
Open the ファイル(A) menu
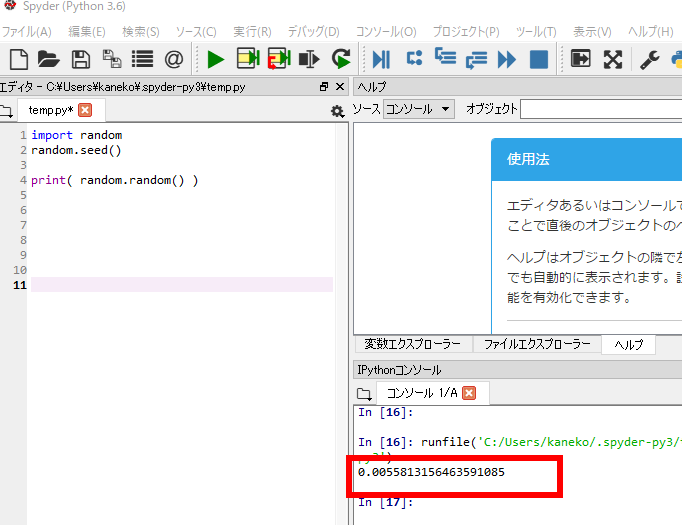point(26,32)
